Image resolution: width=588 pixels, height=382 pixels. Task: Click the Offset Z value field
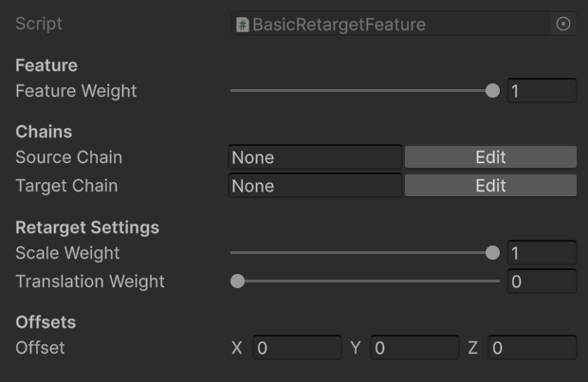532,348
